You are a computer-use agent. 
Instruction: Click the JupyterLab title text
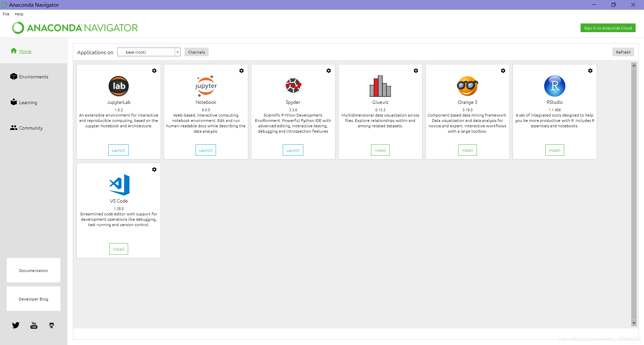[x=119, y=102]
